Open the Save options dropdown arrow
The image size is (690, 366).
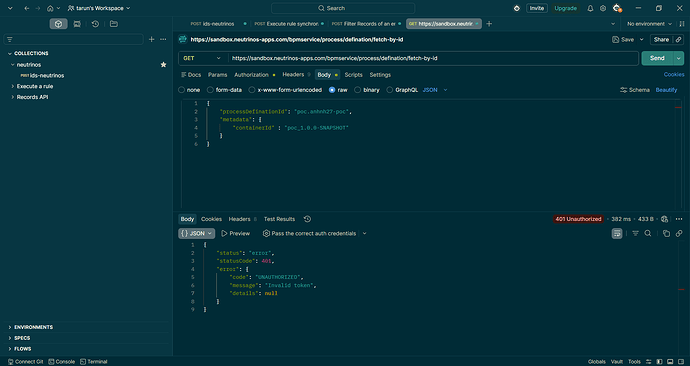pyautogui.click(x=641, y=39)
